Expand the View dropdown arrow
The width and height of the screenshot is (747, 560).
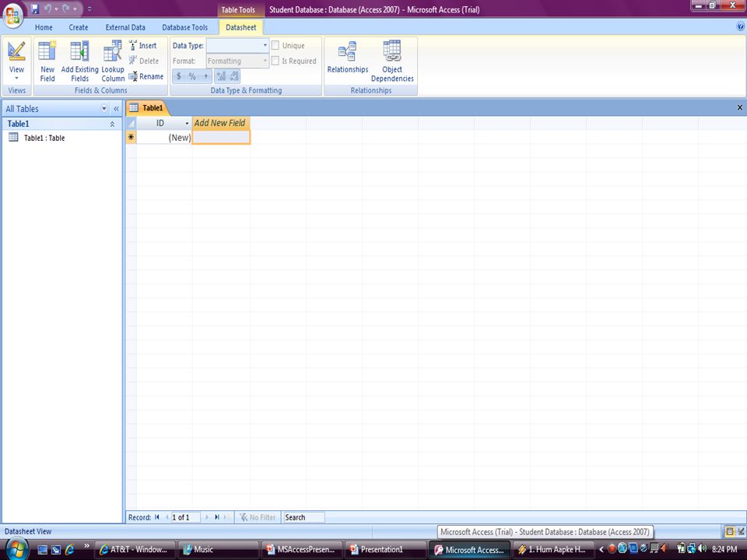[x=16, y=78]
